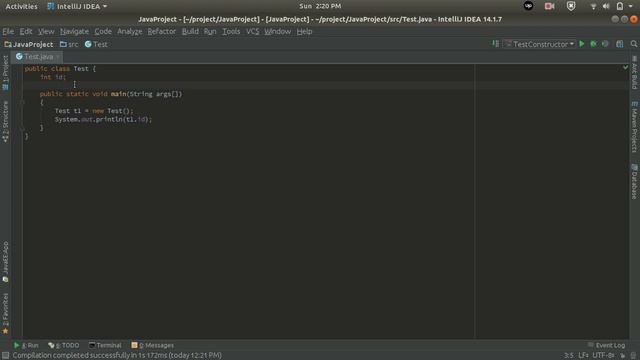Image resolution: width=640 pixels, height=360 pixels.
Task: Open the Help menu
Action: point(304,31)
